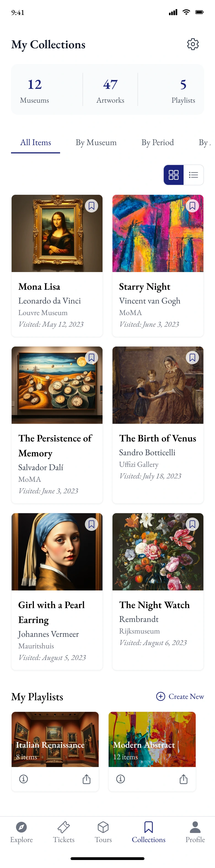The width and height of the screenshot is (215, 868).
Task: Open Tours from bottom navigation
Action: (103, 832)
